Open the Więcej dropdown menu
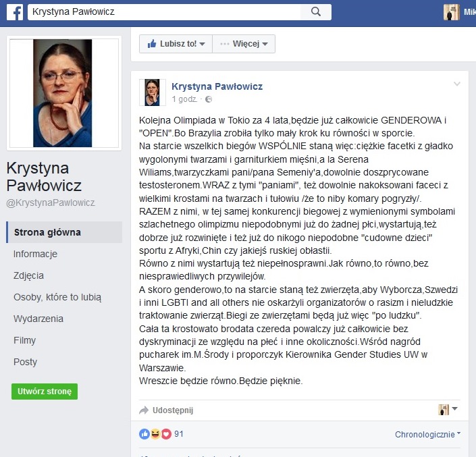The height and width of the screenshot is (457, 476). [244, 44]
